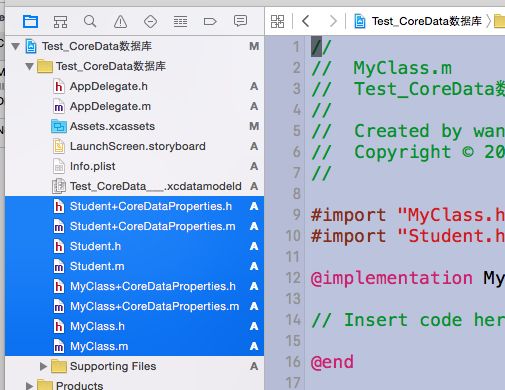Viewport: 505px width, 390px height.
Task: Click the xcdatamodeld data model icon
Action: click(x=59, y=186)
